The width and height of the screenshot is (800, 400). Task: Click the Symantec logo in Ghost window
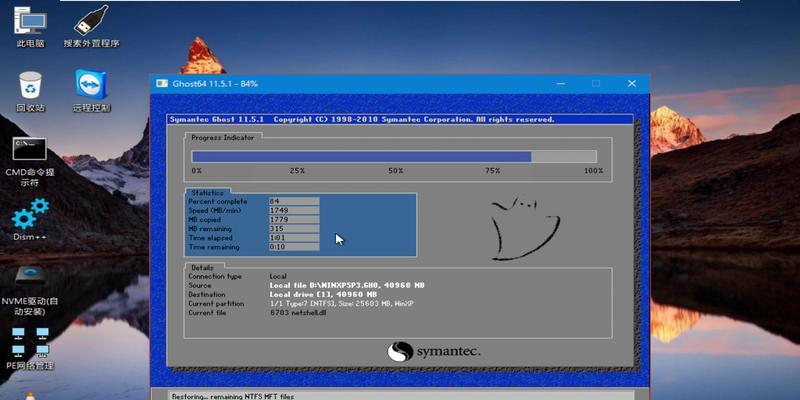[x=434, y=352]
